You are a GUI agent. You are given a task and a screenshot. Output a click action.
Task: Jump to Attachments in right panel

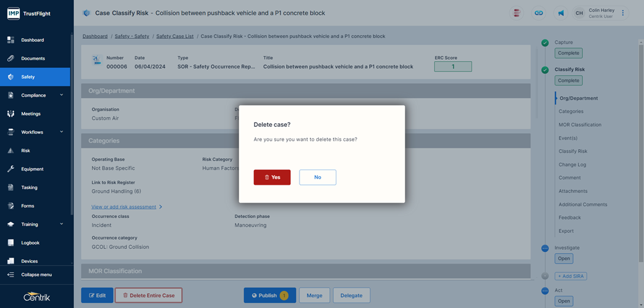(x=573, y=191)
